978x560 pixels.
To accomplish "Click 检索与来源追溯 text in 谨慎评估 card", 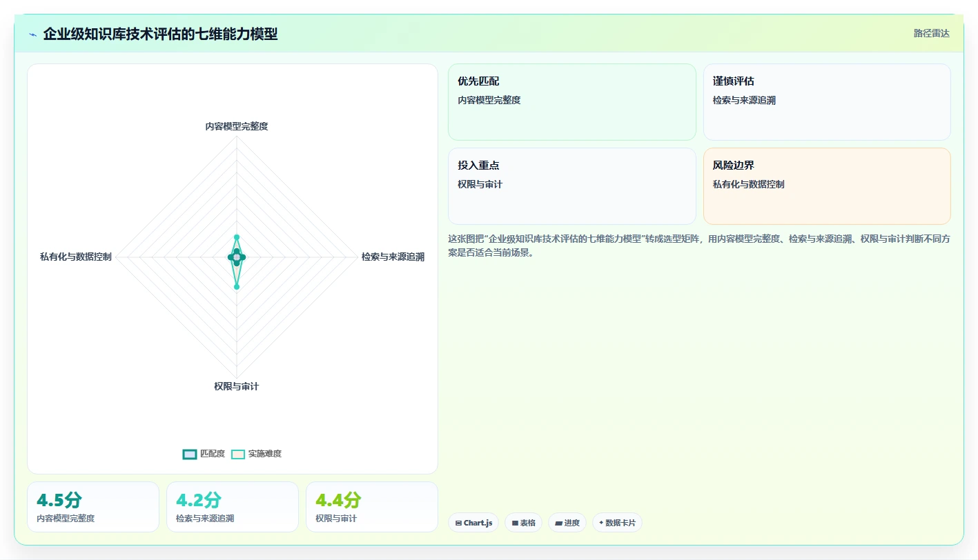I will tap(744, 100).
